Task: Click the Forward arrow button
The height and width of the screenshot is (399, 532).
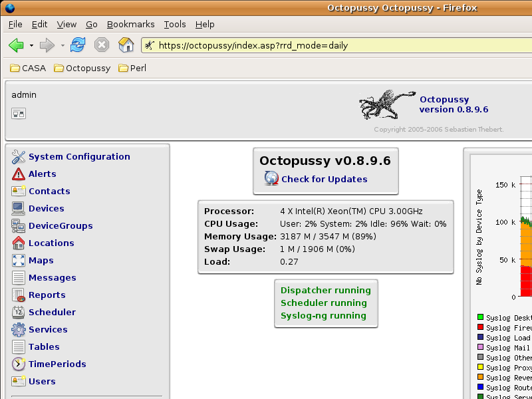Action: pos(47,45)
